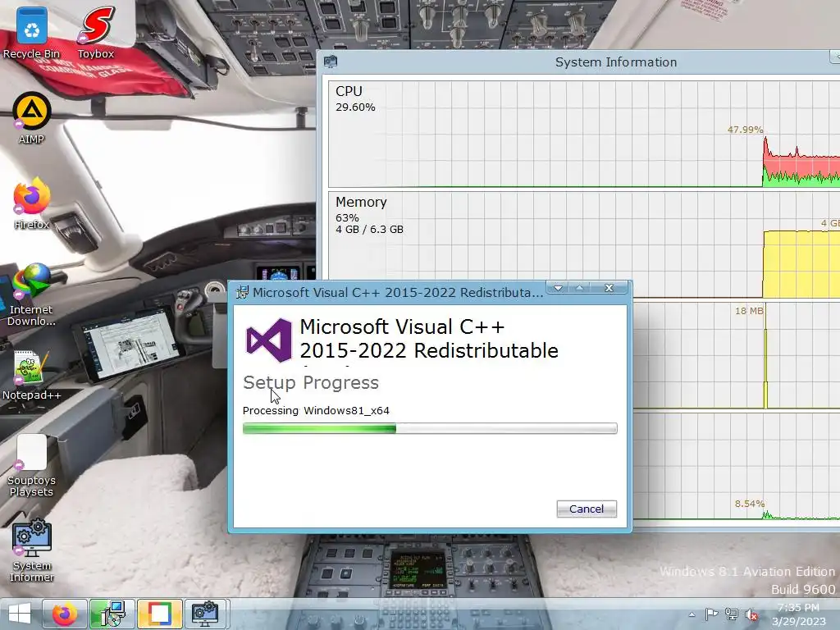Open the Notepad++ desktop shortcut
Viewport: 840px width, 630px height.
[x=31, y=375]
